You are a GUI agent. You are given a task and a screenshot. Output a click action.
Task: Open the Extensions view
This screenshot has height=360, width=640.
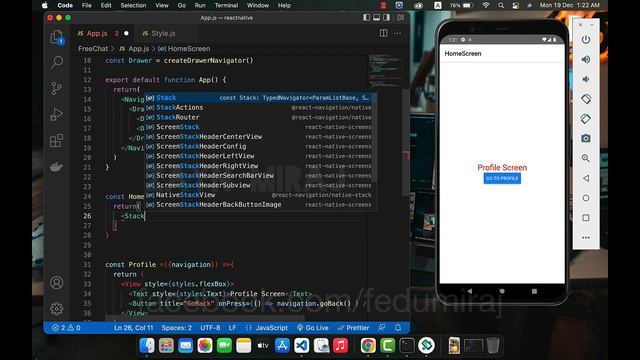point(56,141)
